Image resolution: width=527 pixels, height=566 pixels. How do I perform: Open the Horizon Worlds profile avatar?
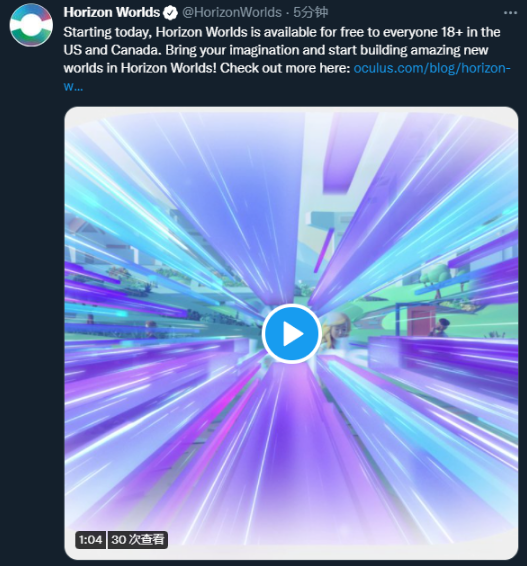31,25
